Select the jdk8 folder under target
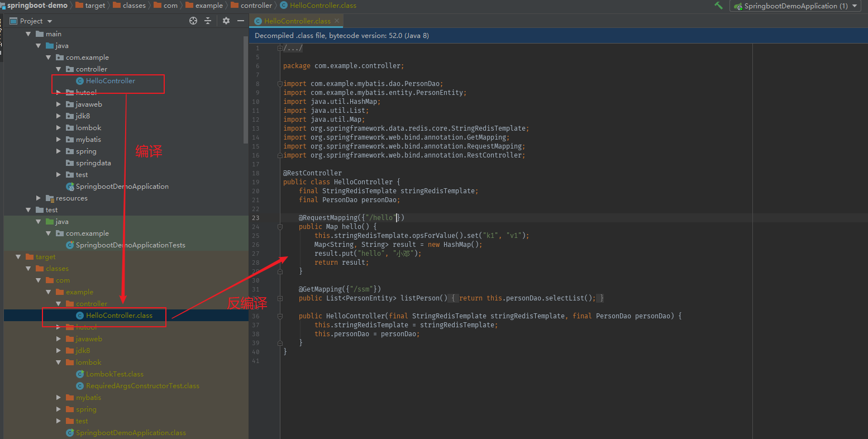This screenshot has height=439, width=868. click(x=83, y=351)
